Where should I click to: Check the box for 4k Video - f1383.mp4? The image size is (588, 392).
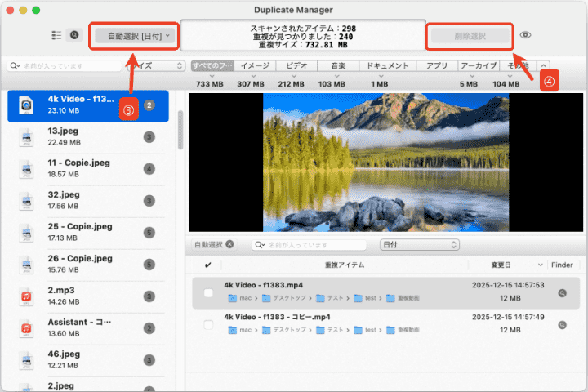(208, 292)
